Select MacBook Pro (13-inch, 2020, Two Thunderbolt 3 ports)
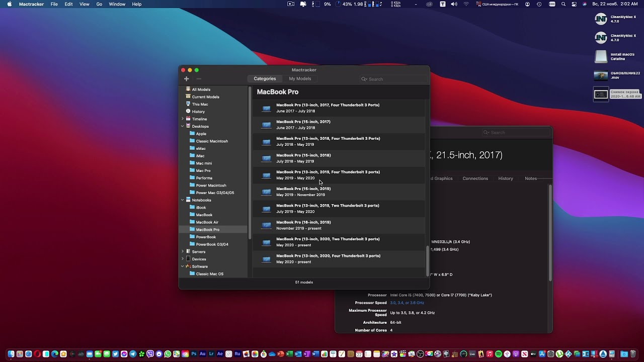The image size is (644, 362). click(340, 242)
